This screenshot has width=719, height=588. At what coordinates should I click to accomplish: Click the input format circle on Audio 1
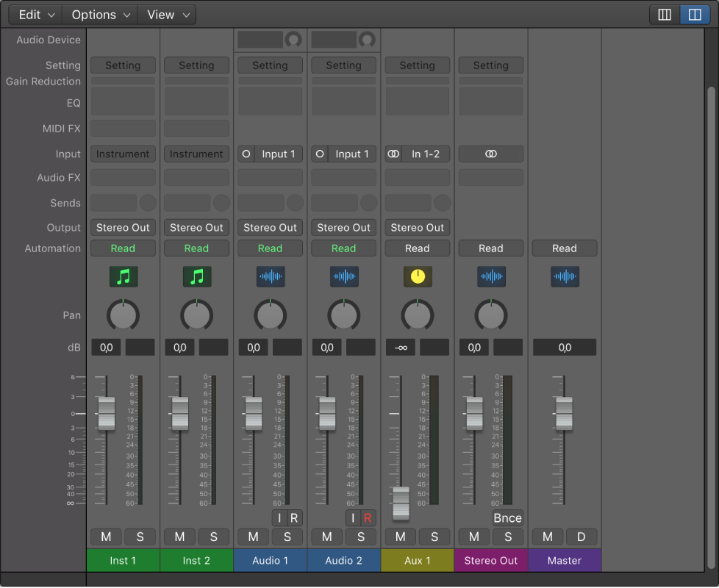245,154
